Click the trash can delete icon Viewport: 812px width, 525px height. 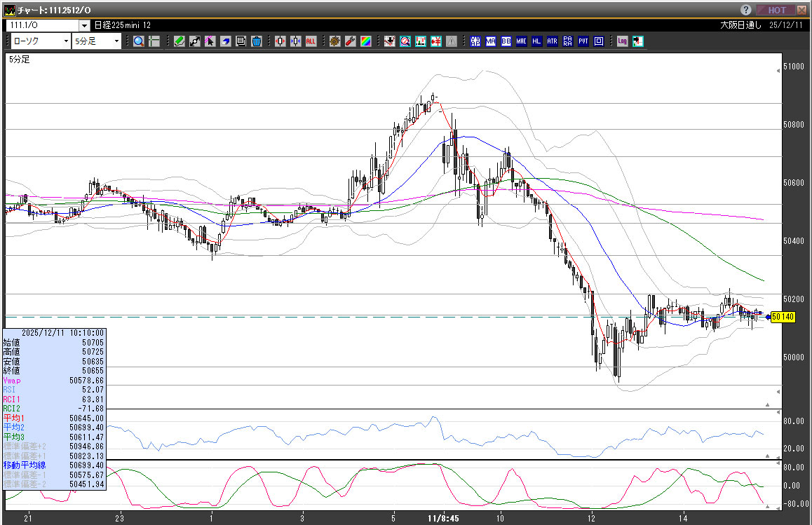(256, 41)
